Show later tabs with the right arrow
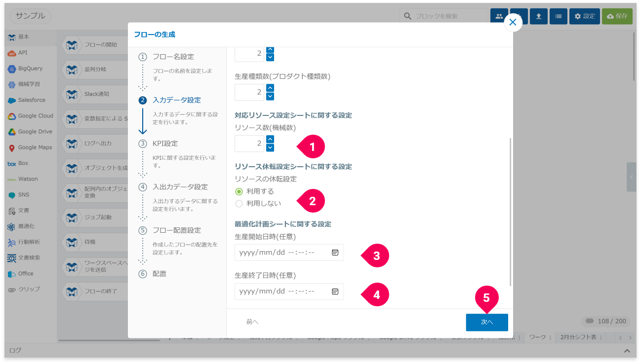641x364 pixels. pos(630,338)
